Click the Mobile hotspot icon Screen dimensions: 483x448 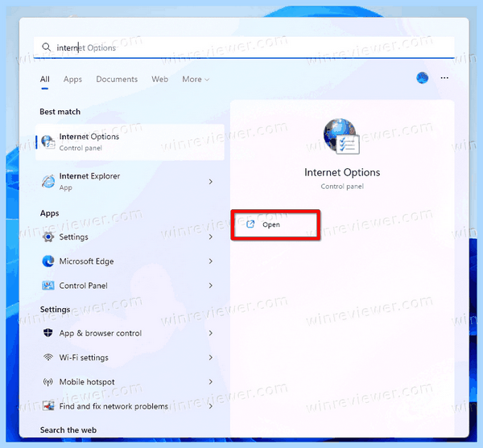tap(48, 382)
